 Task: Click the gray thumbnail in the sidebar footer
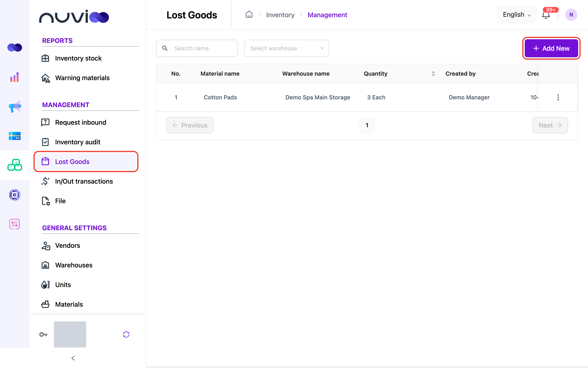(70, 334)
